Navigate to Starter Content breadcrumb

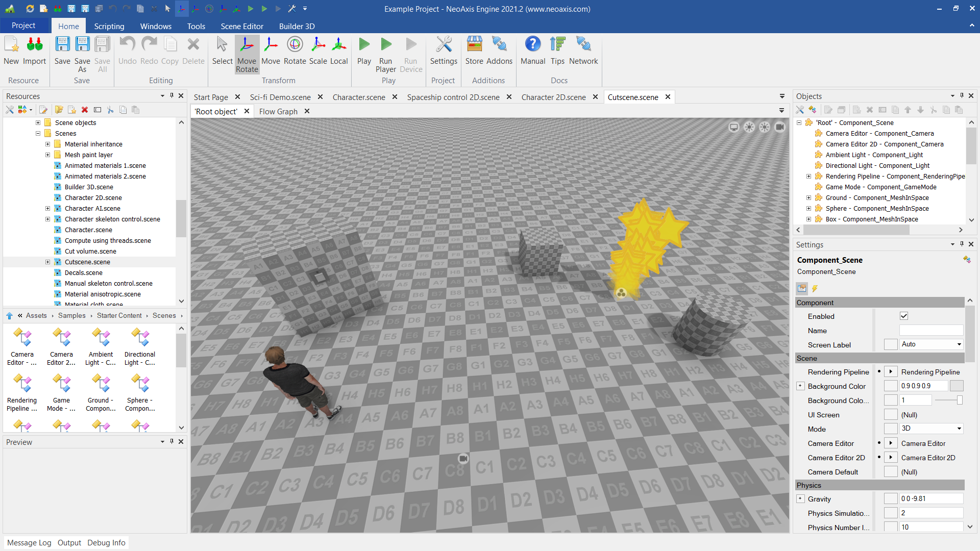pos(119,316)
